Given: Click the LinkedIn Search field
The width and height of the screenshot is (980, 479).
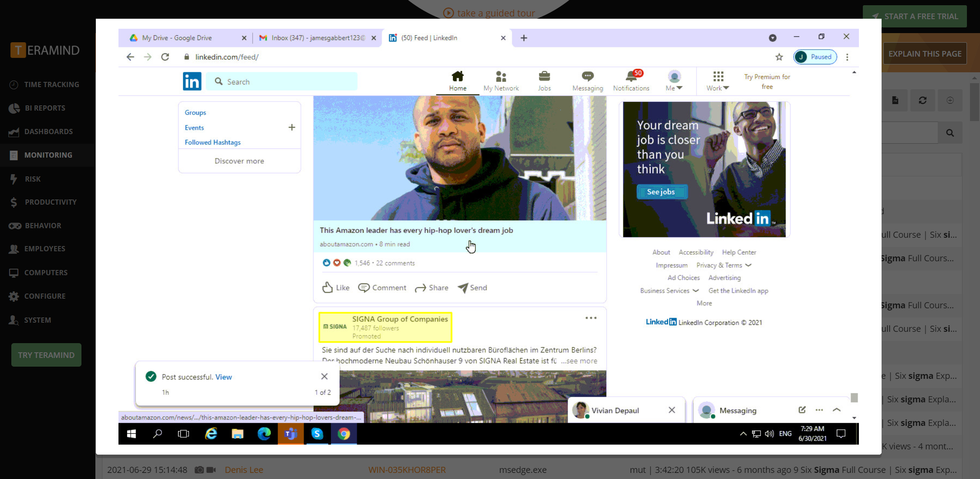Looking at the screenshot, I should [281, 81].
